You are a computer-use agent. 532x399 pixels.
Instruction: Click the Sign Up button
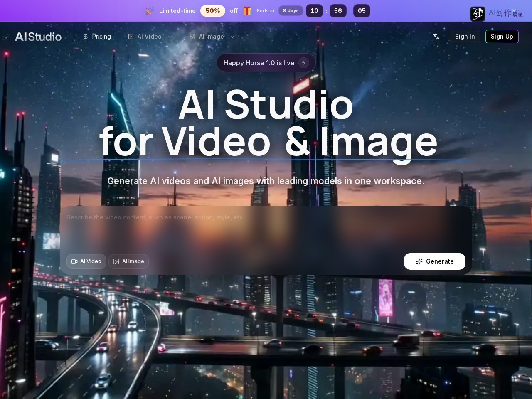pos(502,37)
